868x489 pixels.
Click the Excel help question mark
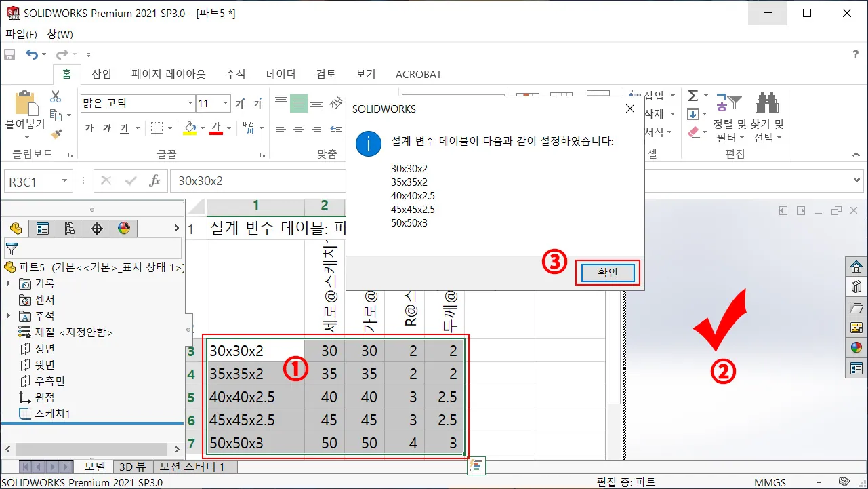tap(855, 54)
